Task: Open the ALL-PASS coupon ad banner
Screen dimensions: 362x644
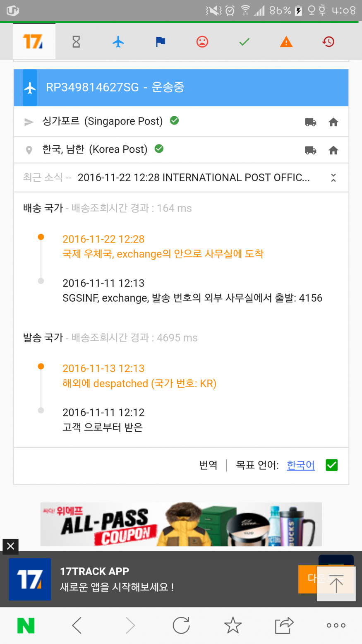Action: coord(181,524)
